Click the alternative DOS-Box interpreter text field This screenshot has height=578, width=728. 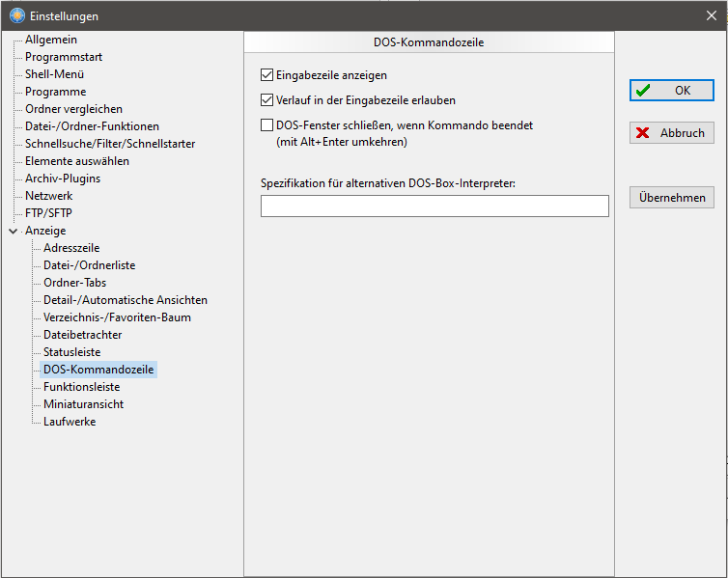click(x=434, y=206)
